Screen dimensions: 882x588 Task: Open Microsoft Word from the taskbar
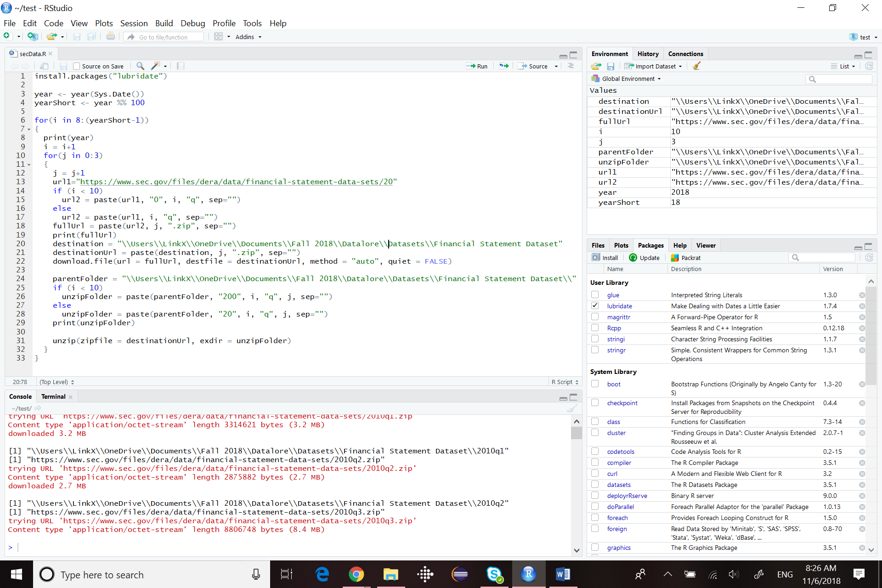pyautogui.click(x=563, y=574)
